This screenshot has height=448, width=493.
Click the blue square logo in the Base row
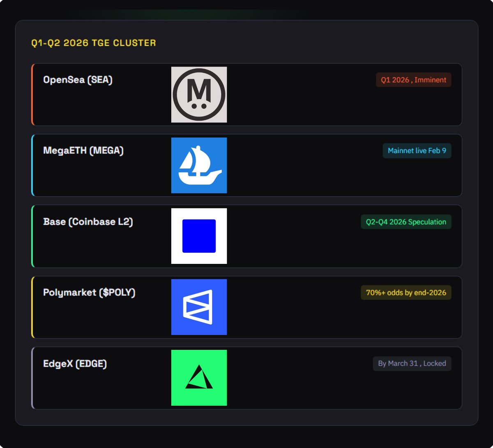pos(199,236)
